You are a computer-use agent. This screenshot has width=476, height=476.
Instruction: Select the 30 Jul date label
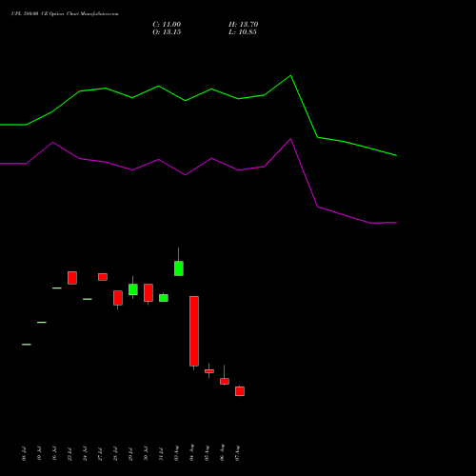tap(146, 453)
